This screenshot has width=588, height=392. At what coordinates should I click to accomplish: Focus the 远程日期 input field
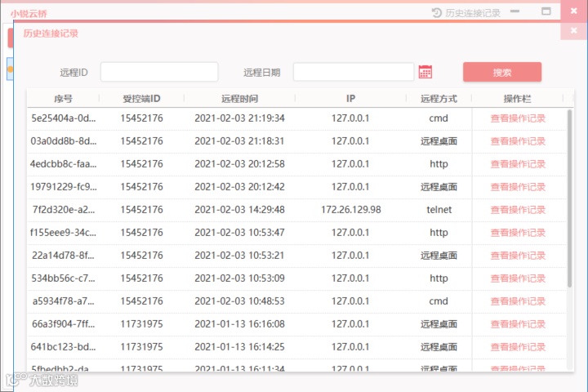point(354,72)
